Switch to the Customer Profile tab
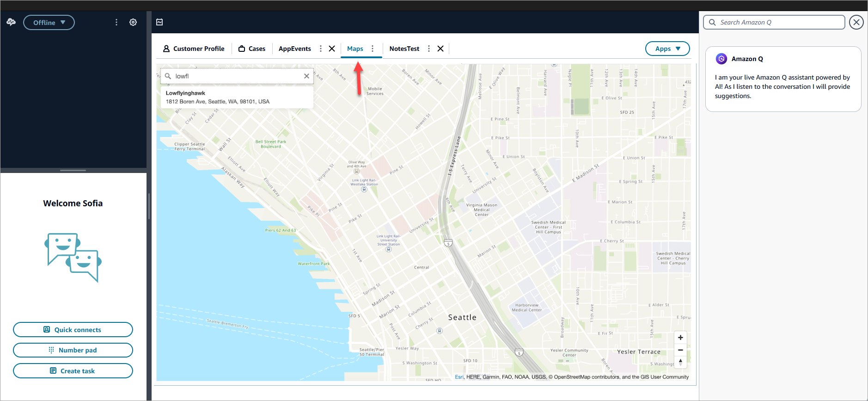The height and width of the screenshot is (401, 868). (194, 49)
